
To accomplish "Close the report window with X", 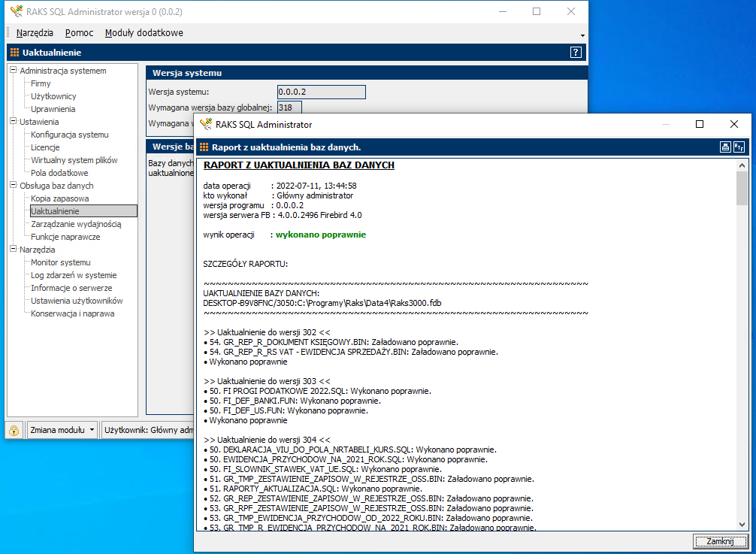I will [733, 124].
